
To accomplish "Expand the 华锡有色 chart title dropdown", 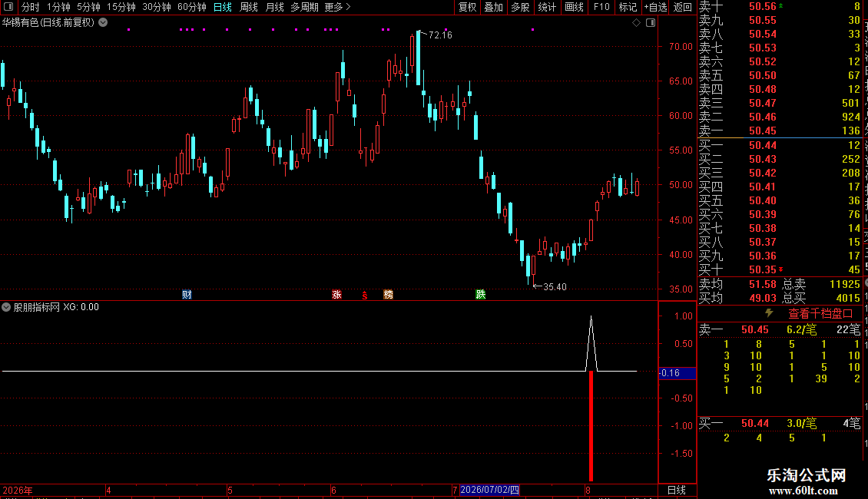I will pos(103,23).
